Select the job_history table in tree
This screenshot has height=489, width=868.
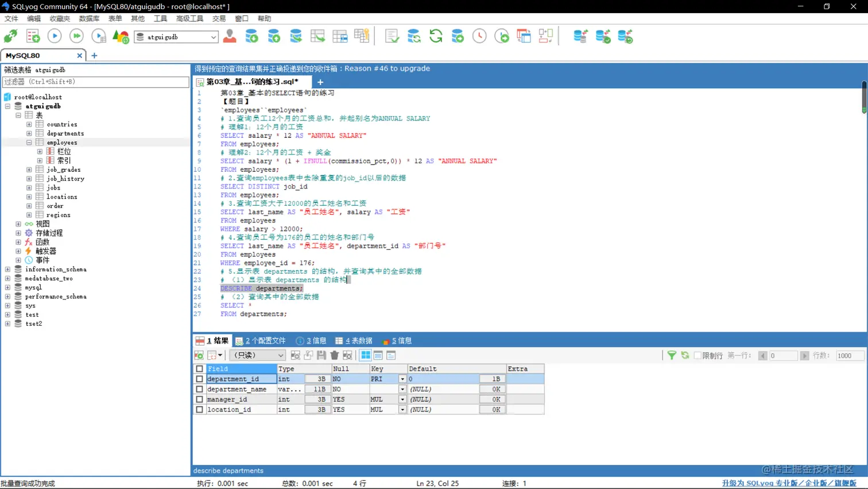65,179
